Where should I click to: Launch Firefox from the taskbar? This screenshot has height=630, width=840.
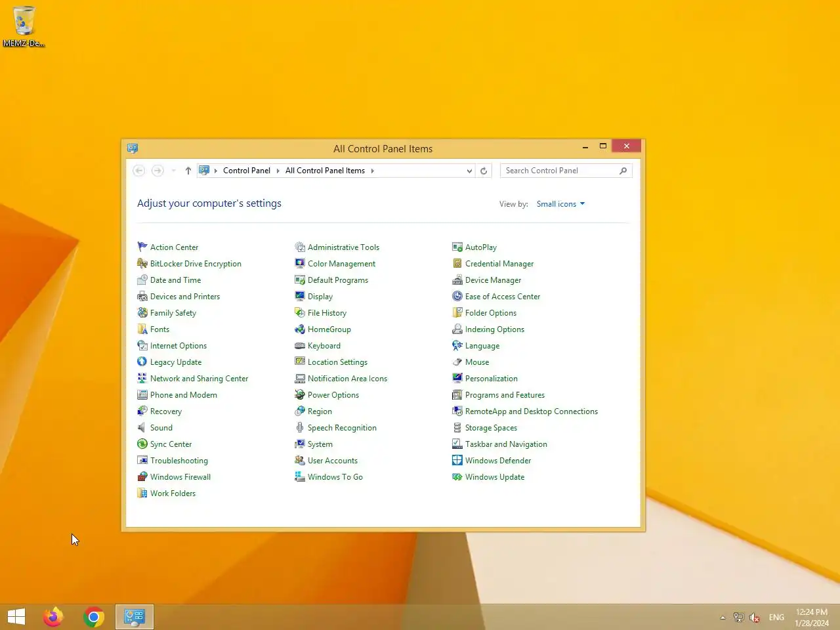53,617
